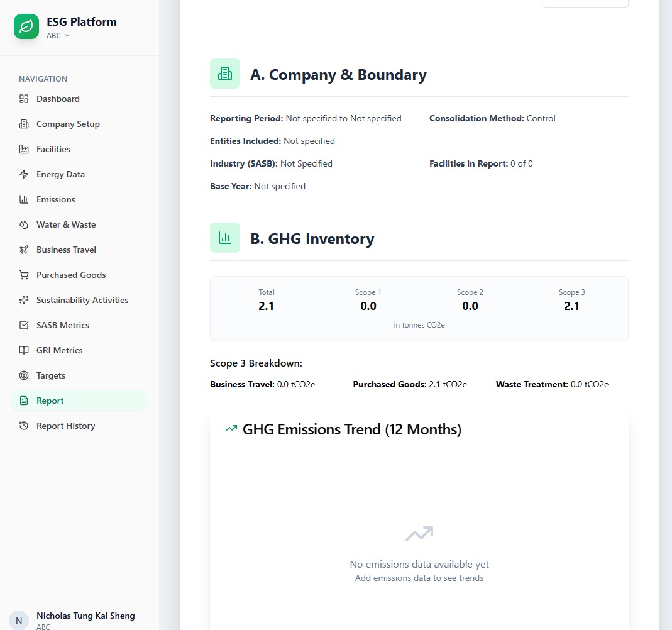
Task: Click the Facilities factory icon
Action: [24, 149]
